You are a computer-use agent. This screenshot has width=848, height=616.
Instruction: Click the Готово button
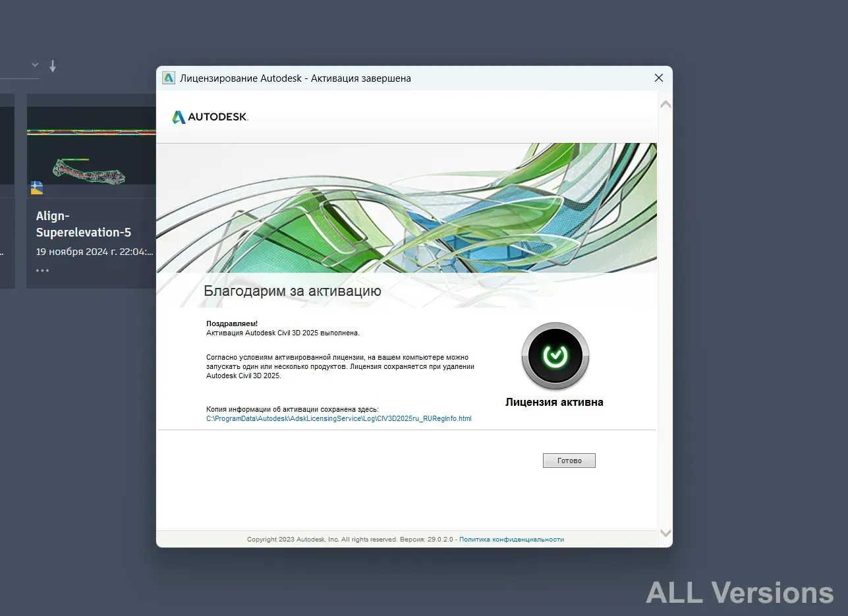(569, 461)
